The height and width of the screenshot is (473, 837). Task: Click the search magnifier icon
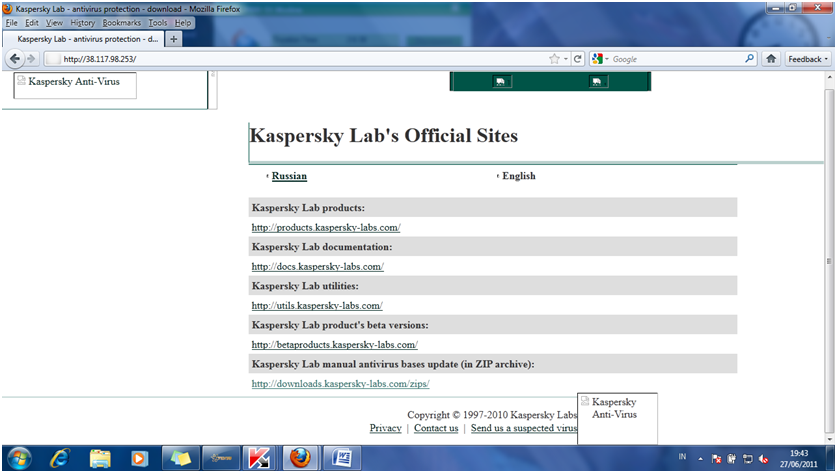click(749, 58)
